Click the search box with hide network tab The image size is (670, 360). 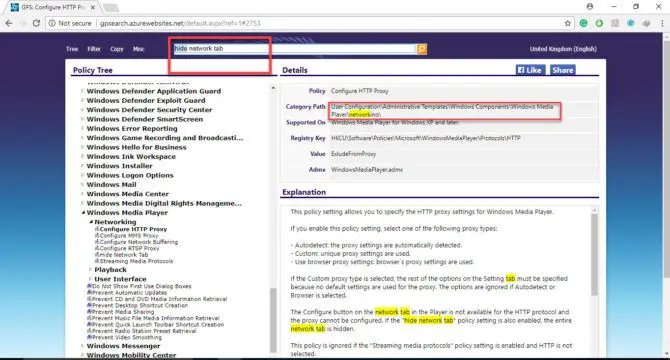pos(295,49)
